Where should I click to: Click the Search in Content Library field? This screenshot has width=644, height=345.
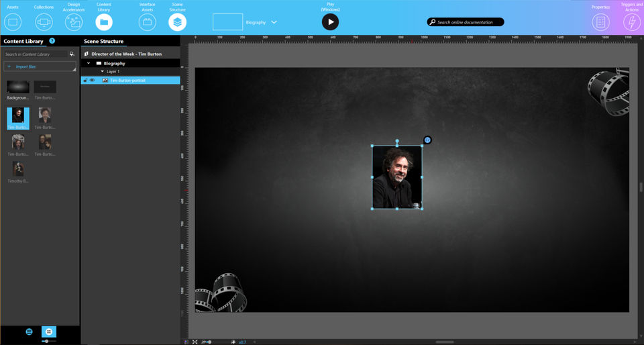click(x=36, y=54)
